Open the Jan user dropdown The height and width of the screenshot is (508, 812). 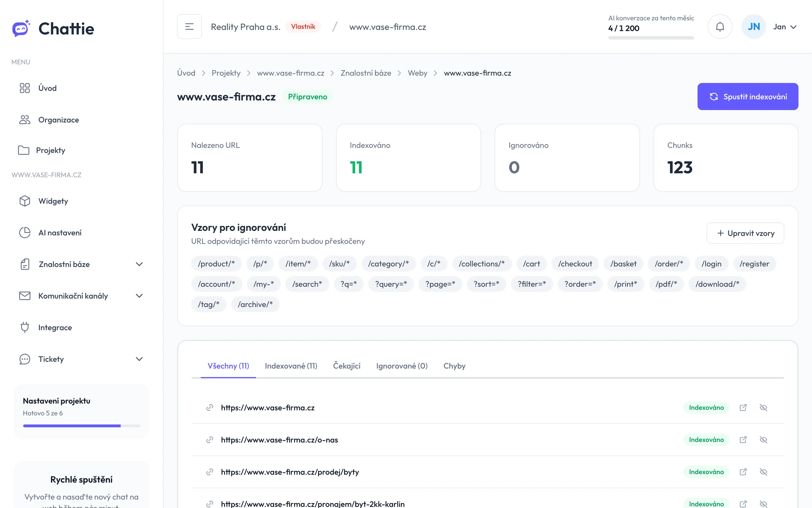click(x=785, y=27)
